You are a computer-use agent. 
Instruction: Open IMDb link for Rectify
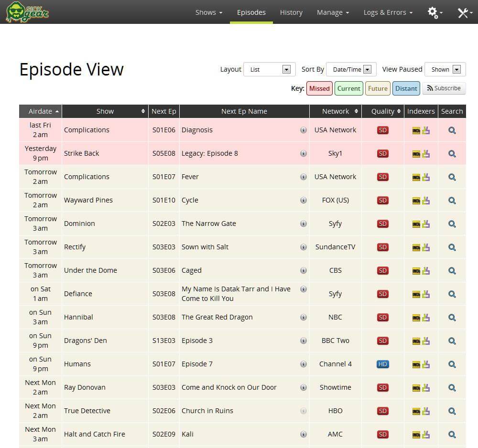pos(416,248)
